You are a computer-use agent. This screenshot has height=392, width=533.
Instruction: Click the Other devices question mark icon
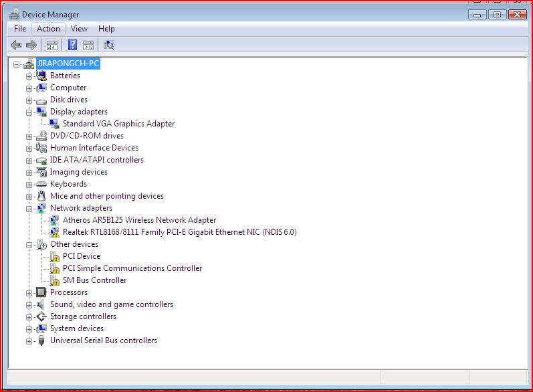41,244
